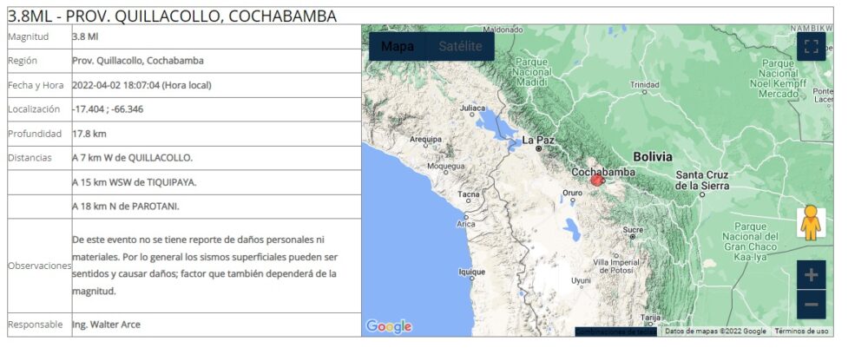Click the Arequipa city label
This screenshot has height=348, width=868.
[426, 138]
